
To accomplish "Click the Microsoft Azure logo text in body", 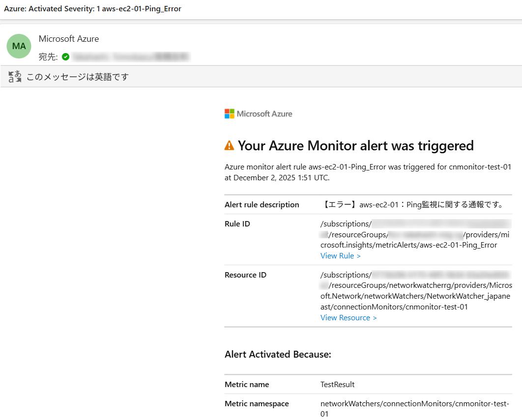I will click(x=264, y=114).
